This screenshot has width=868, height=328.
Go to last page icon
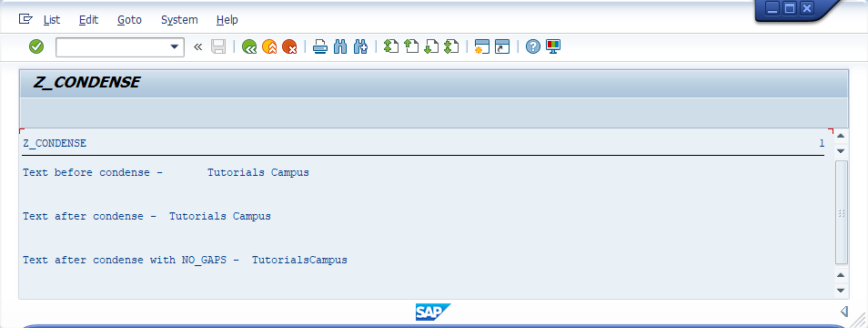[x=451, y=46]
